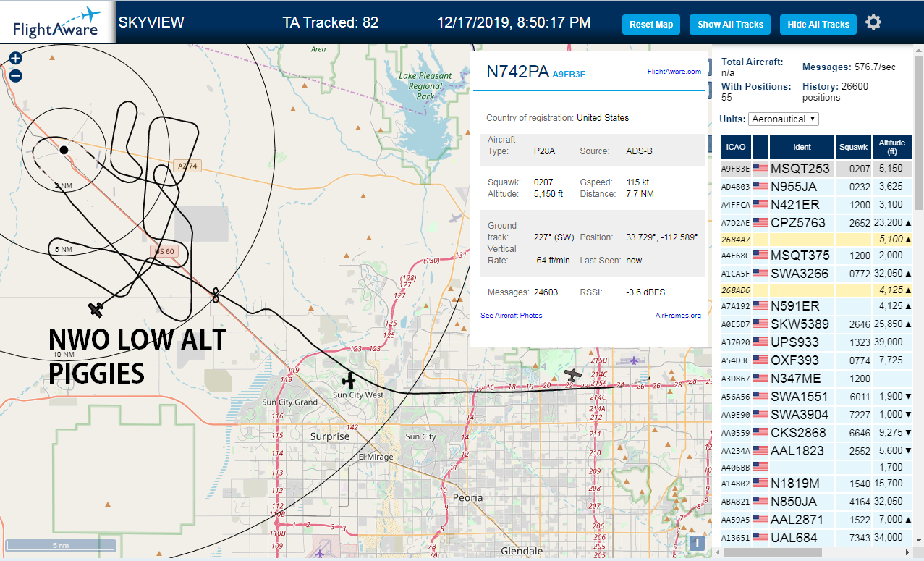Screen dimensions: 924x561
Task: Click sidebar scrollbar down arrow
Action: (917, 541)
